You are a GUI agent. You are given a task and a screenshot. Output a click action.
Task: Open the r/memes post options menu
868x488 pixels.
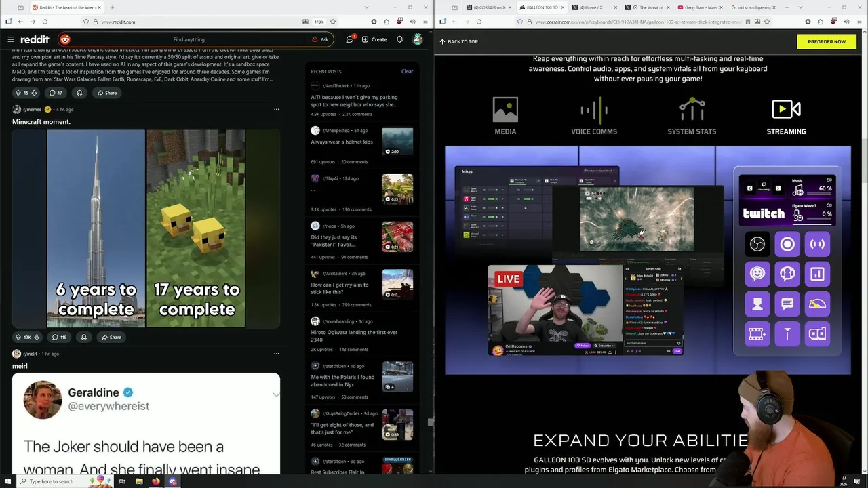tap(276, 109)
